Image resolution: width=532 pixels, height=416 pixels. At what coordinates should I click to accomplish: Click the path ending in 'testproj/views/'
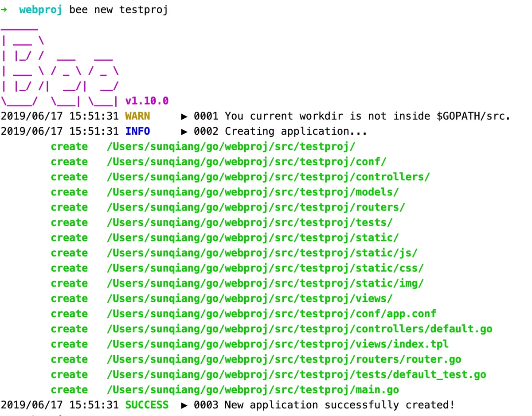click(x=250, y=299)
